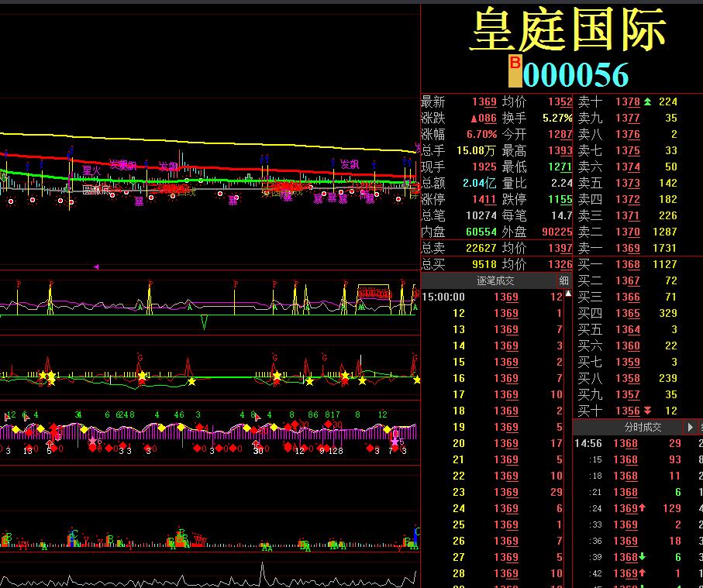Click the 换手 value 5.27%
Viewport: 703px width, 588px height.
click(557, 119)
